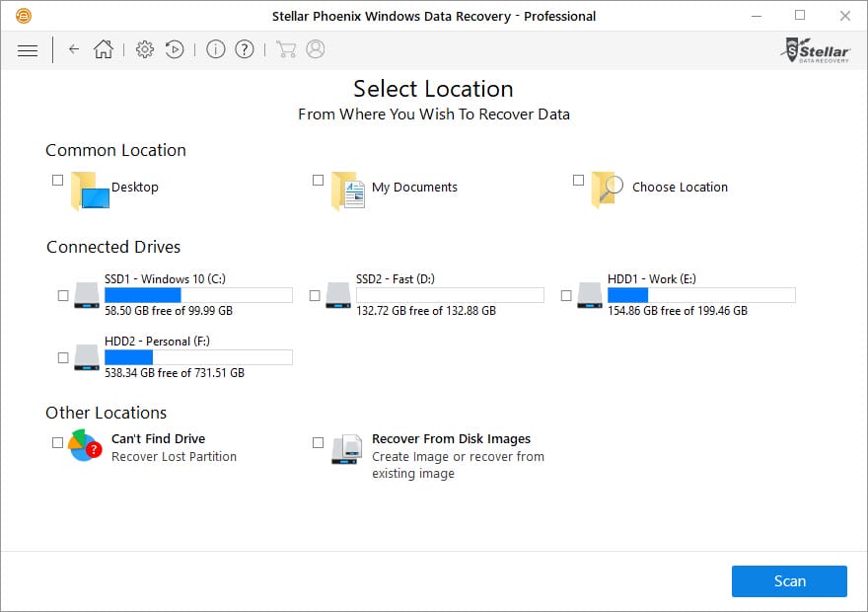This screenshot has width=868, height=612.
Task: Go back with the arrow icon
Action: tap(74, 49)
